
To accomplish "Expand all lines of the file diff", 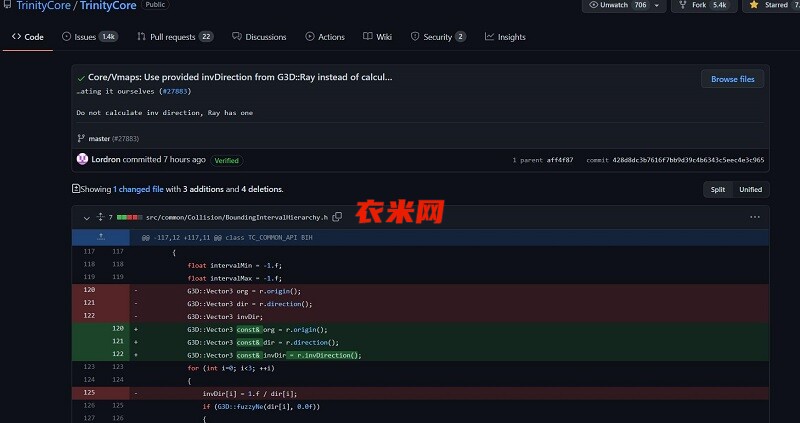I will click(101, 217).
